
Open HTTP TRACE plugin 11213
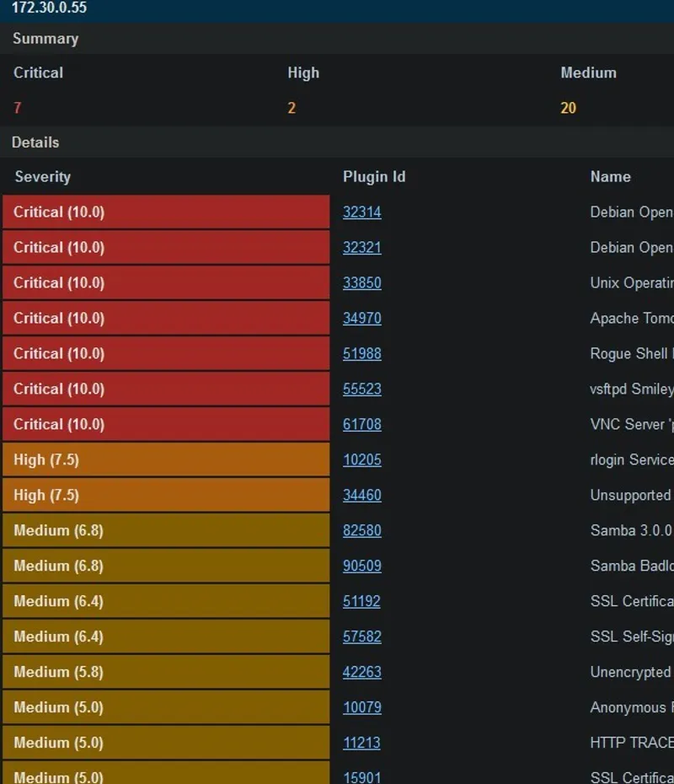point(361,744)
